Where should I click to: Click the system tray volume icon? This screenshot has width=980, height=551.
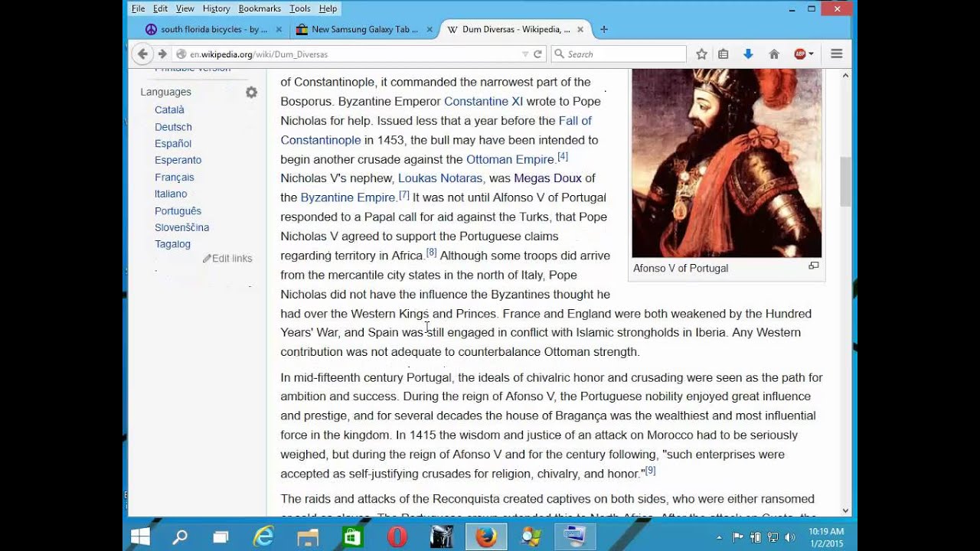coord(789,537)
